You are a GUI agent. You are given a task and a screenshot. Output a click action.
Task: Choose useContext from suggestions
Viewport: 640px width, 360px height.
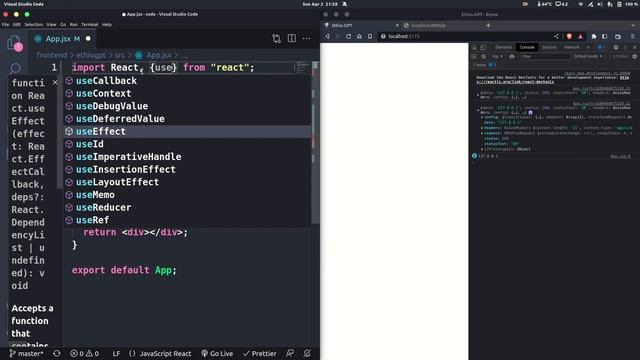point(187,93)
